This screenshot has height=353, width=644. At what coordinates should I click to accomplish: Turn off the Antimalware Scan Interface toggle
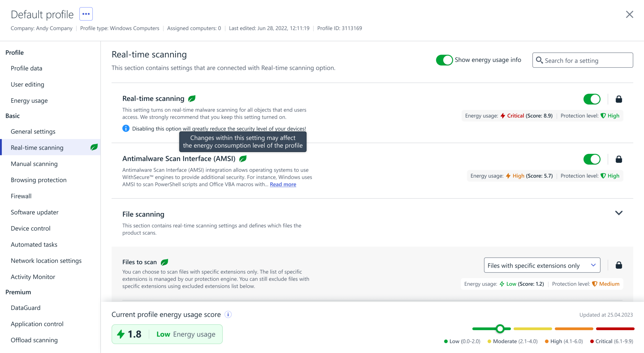tap(592, 159)
